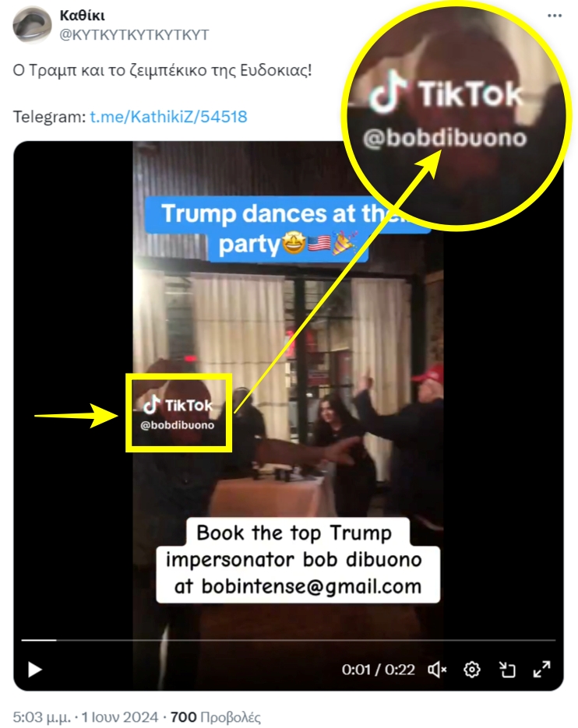Click the @bobdibuono watermark in video
This screenshot has height=728, width=578.
pos(178,425)
